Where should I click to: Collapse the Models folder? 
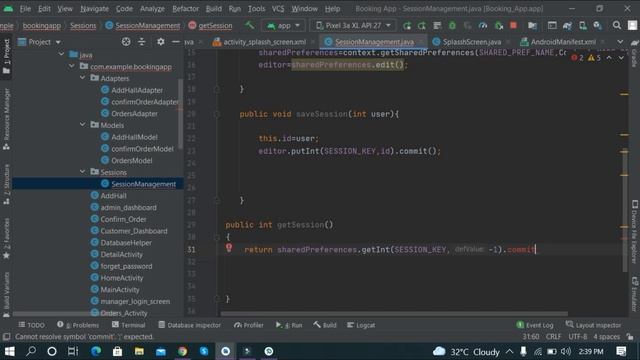(83, 124)
